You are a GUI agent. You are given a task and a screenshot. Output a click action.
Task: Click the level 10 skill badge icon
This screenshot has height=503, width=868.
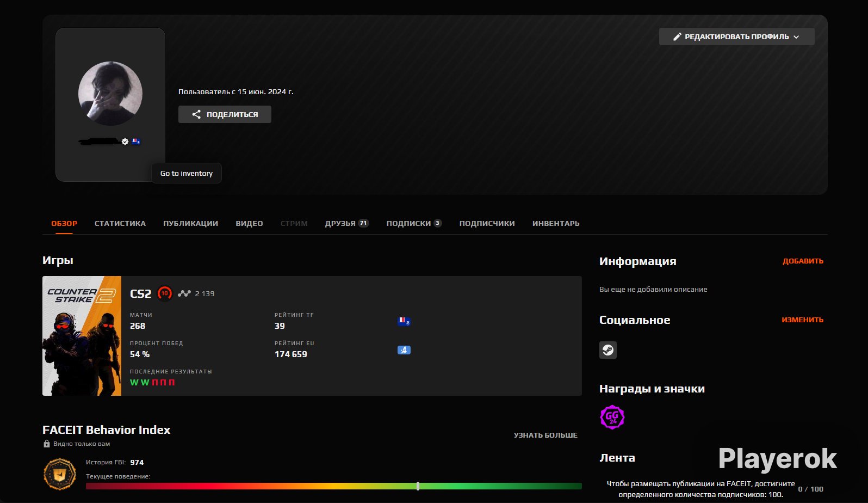(x=165, y=293)
